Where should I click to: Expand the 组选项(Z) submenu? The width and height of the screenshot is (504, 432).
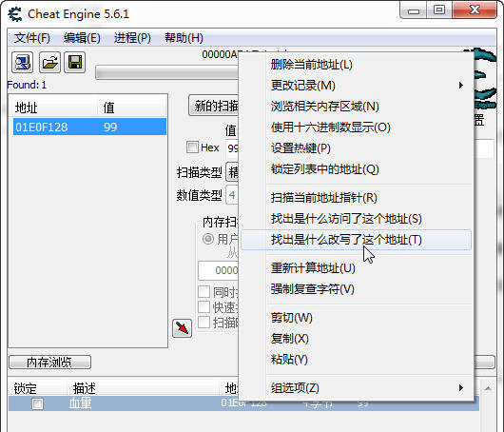click(357, 388)
